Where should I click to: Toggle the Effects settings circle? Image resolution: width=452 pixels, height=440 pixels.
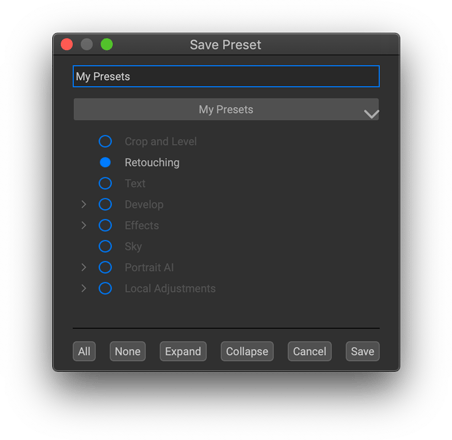(105, 225)
